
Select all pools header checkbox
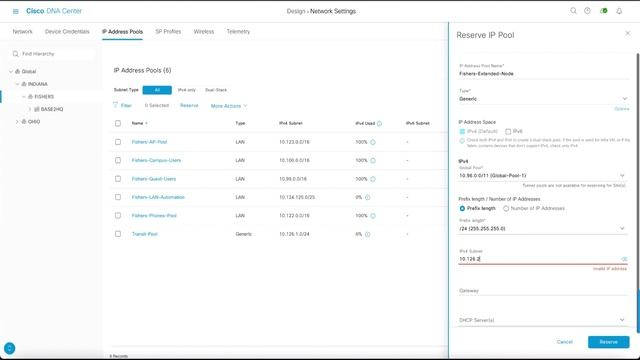[118, 123]
